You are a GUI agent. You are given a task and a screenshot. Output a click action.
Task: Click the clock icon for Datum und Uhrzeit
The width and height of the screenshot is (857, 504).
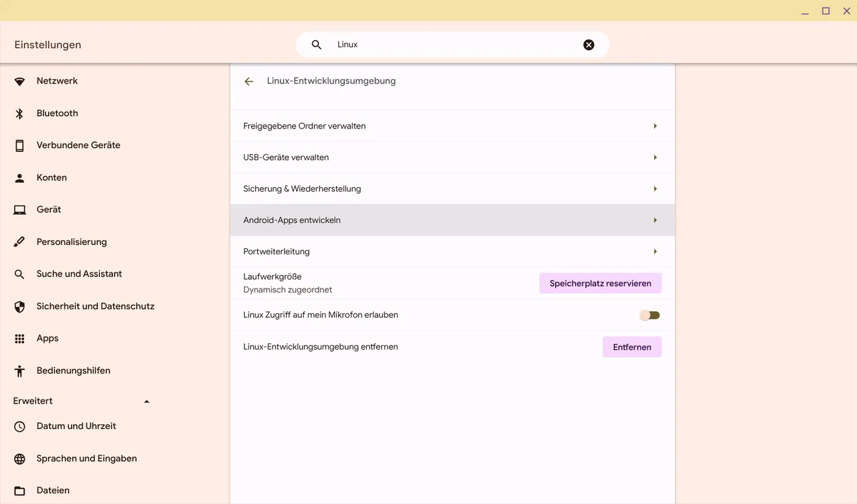[19, 426]
